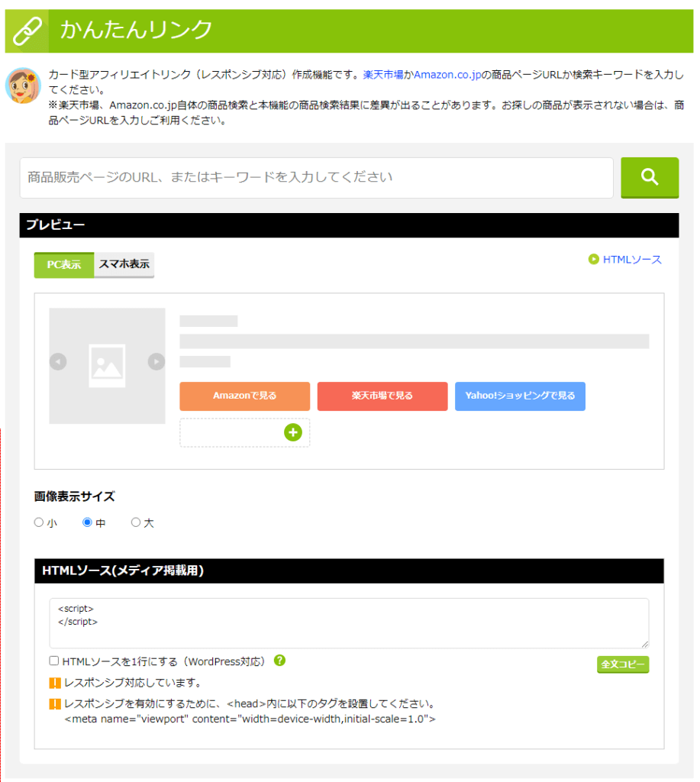Click the 画像表示サイズ heading
The width and height of the screenshot is (700, 782).
click(x=74, y=496)
